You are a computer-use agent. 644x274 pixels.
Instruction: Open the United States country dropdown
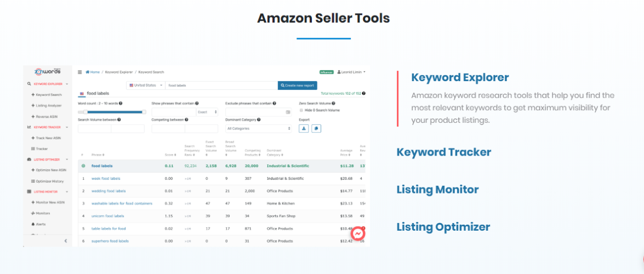coord(146,85)
